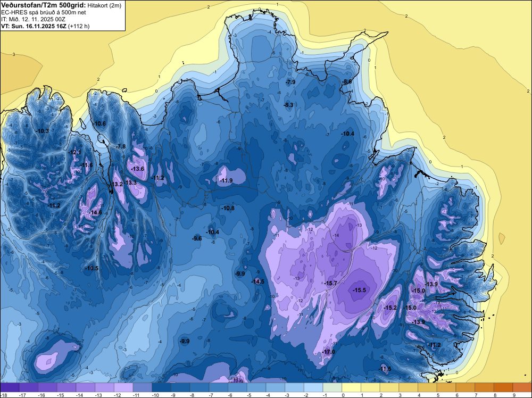
Task: Click the -7.8 temperature label
Action: point(121,146)
